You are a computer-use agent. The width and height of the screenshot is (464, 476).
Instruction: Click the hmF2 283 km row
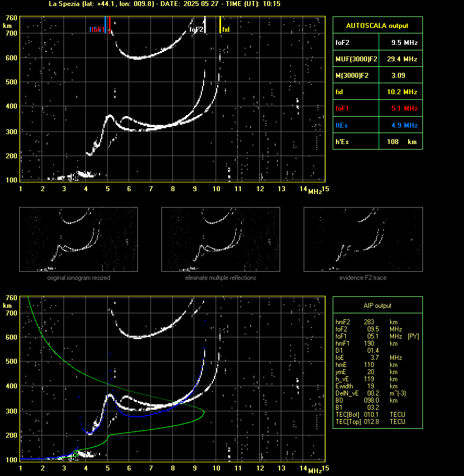tap(367, 322)
